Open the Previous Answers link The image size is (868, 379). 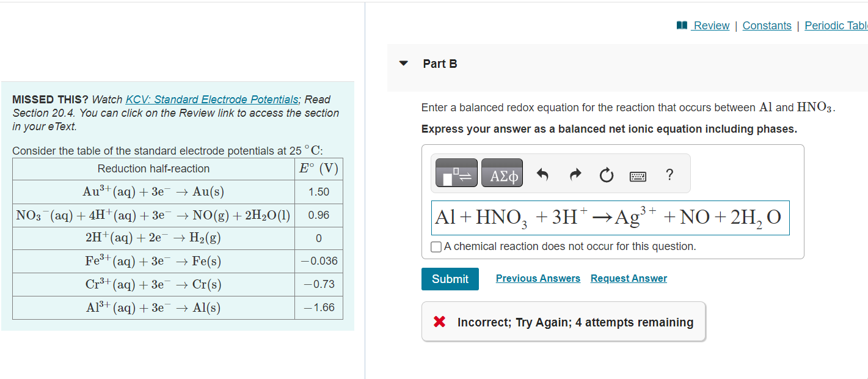point(538,278)
